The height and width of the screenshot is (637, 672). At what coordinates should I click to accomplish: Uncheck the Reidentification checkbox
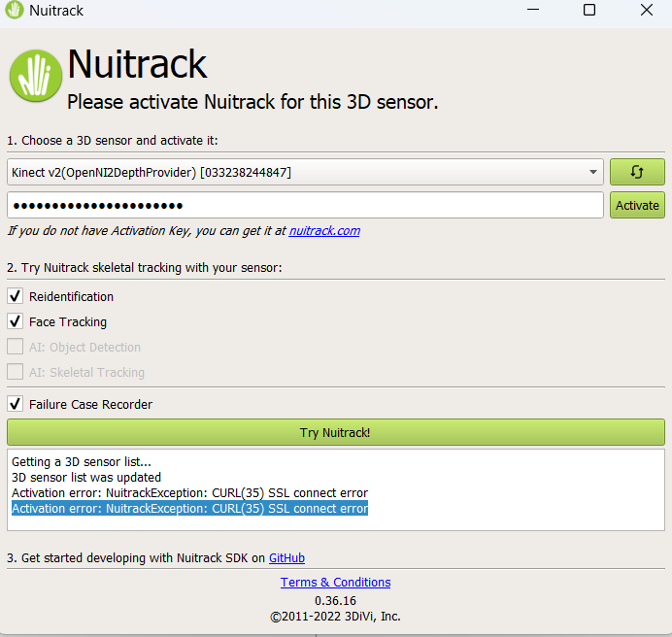coord(15,296)
